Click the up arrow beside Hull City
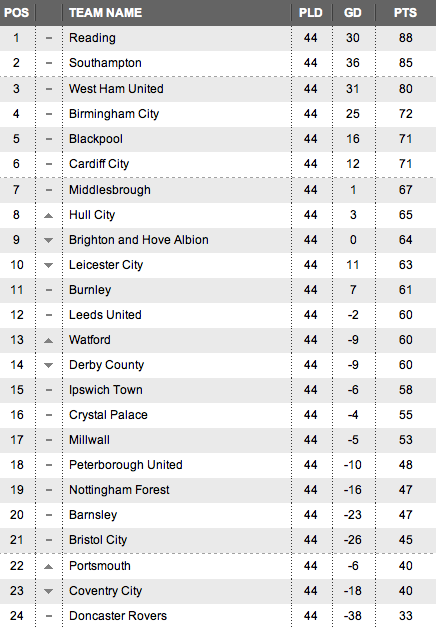The width and height of the screenshot is (436, 628). 48,215
